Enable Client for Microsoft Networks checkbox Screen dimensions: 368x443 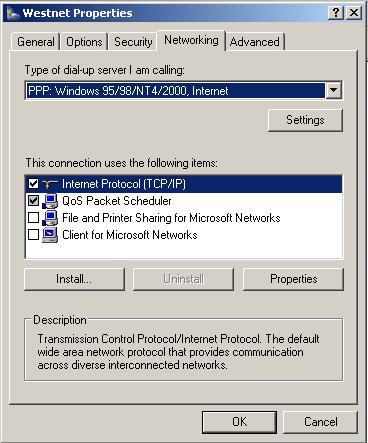(x=33, y=235)
